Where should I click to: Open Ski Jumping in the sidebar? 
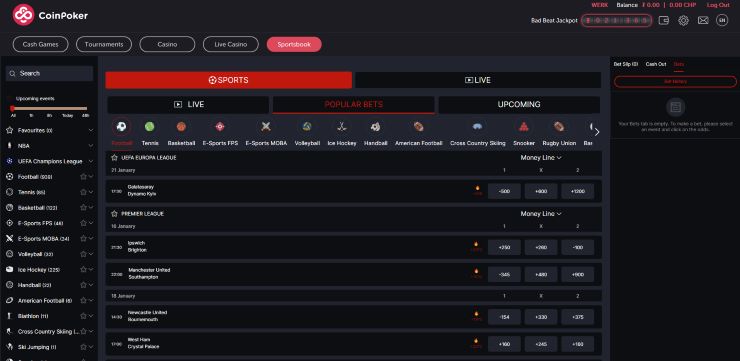[x=37, y=347]
